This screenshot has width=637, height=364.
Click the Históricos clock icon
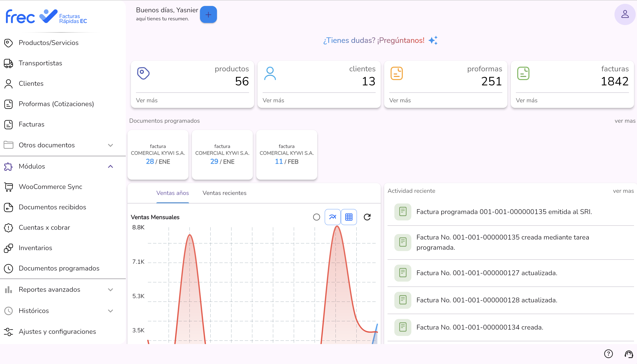pyautogui.click(x=8, y=311)
